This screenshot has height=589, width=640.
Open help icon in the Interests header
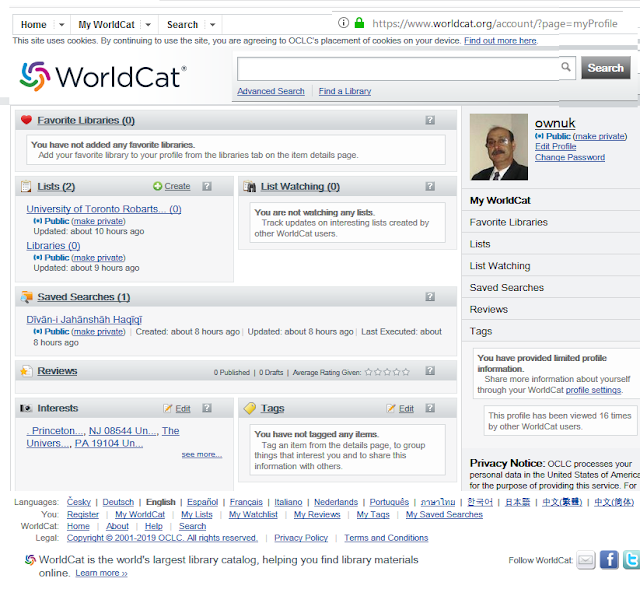click(207, 408)
